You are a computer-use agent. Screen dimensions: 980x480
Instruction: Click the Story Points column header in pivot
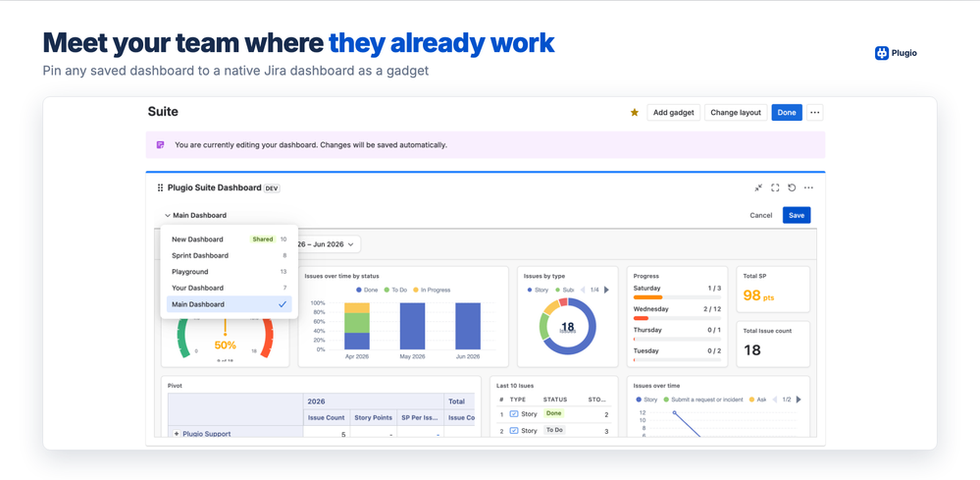click(373, 417)
